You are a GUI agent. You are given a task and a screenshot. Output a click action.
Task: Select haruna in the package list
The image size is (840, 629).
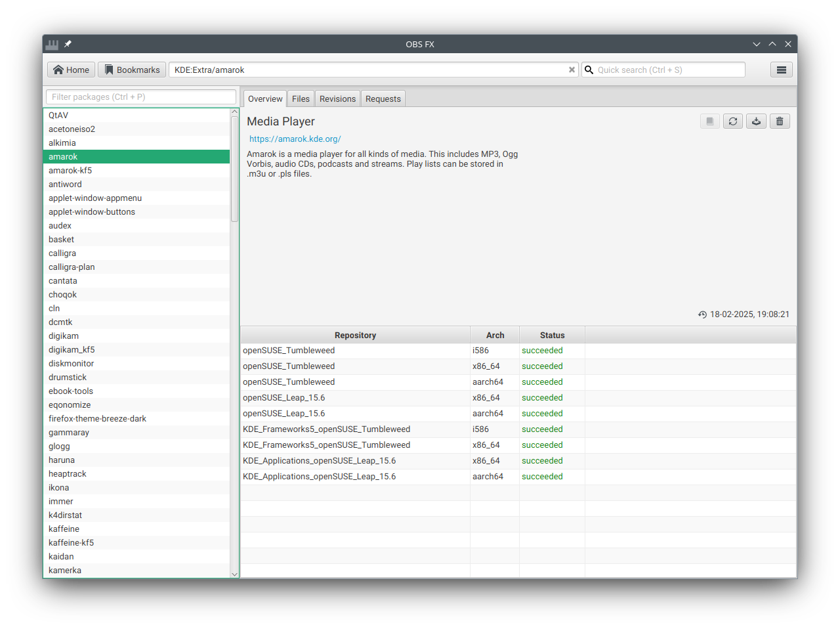point(136,460)
